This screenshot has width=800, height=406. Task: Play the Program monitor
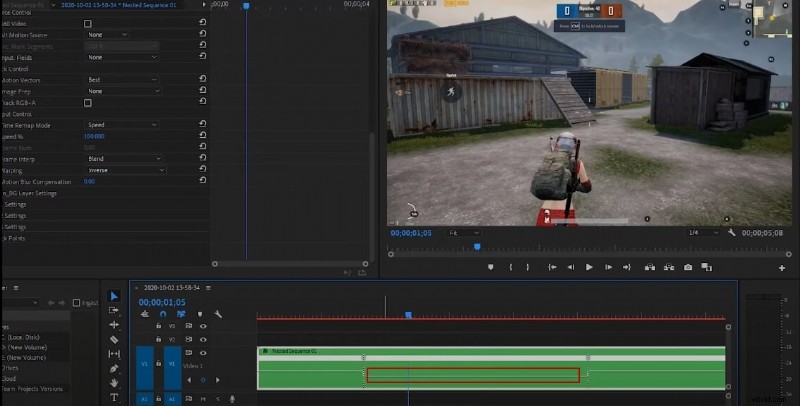click(589, 267)
